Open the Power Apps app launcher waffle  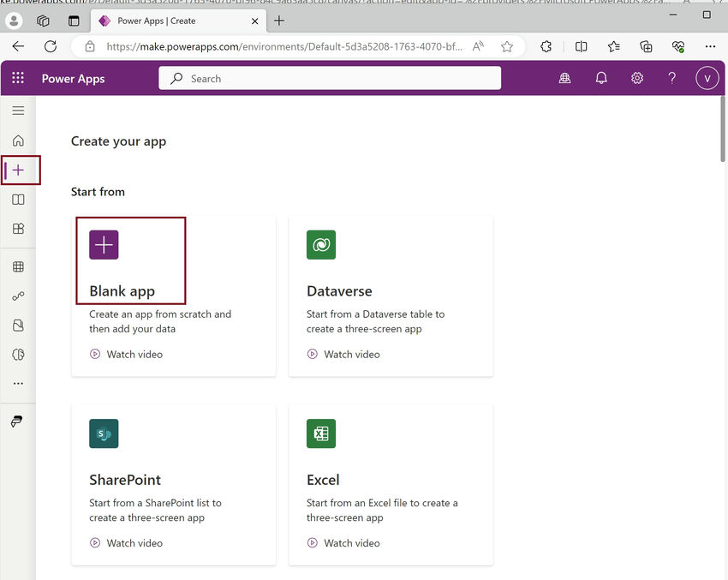coord(18,78)
